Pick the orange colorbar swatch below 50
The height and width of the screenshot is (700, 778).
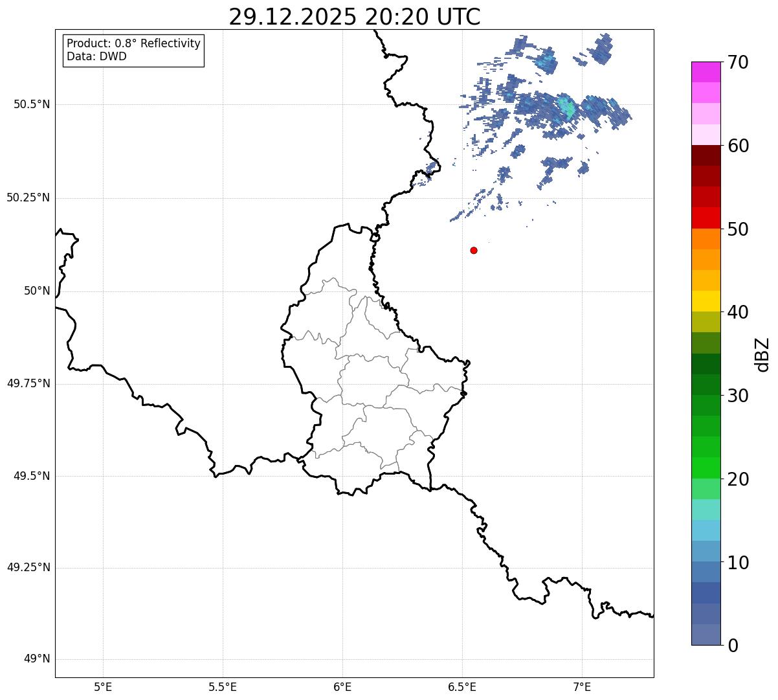tap(706, 239)
